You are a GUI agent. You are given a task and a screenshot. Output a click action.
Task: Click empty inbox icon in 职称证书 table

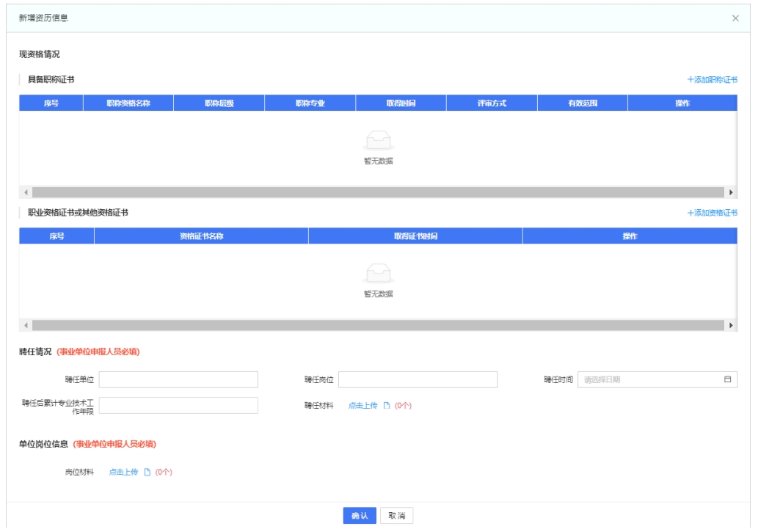click(378, 141)
